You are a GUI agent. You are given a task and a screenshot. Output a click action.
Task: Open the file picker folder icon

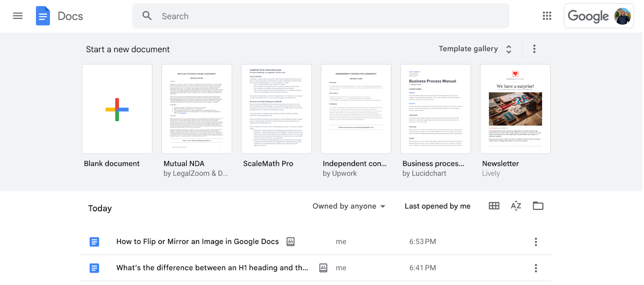[x=538, y=206]
